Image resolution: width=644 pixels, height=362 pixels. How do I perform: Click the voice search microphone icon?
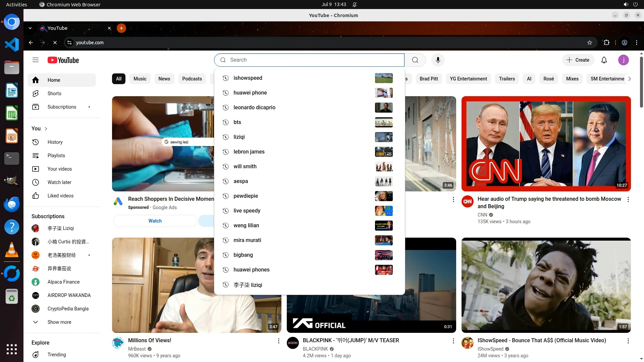pyautogui.click(x=438, y=60)
